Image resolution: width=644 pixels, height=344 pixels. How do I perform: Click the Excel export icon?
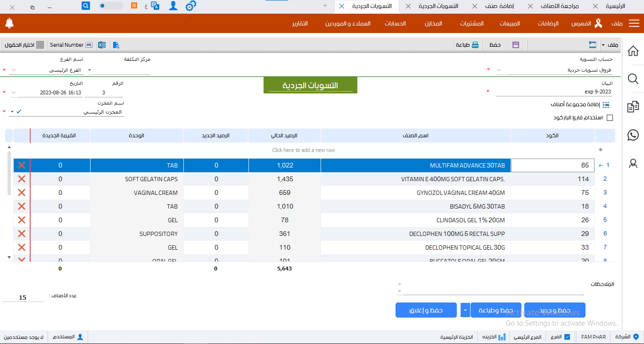pos(101,45)
